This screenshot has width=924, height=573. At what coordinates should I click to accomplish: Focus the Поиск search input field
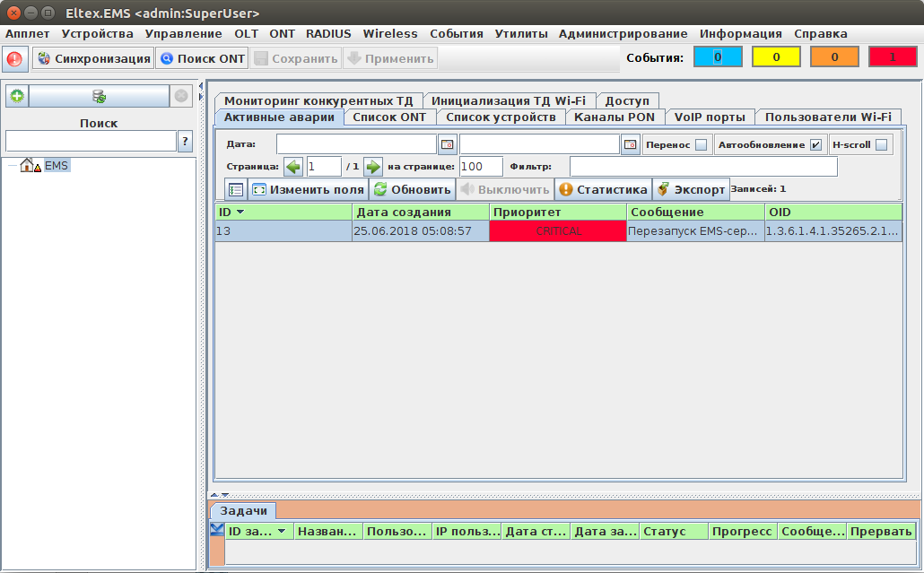click(x=92, y=142)
